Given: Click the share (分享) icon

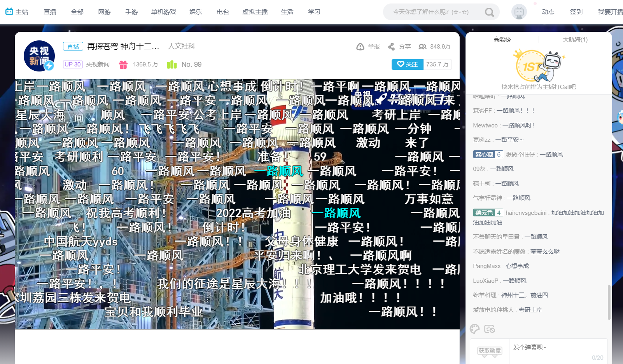Looking at the screenshot, I should click(391, 47).
